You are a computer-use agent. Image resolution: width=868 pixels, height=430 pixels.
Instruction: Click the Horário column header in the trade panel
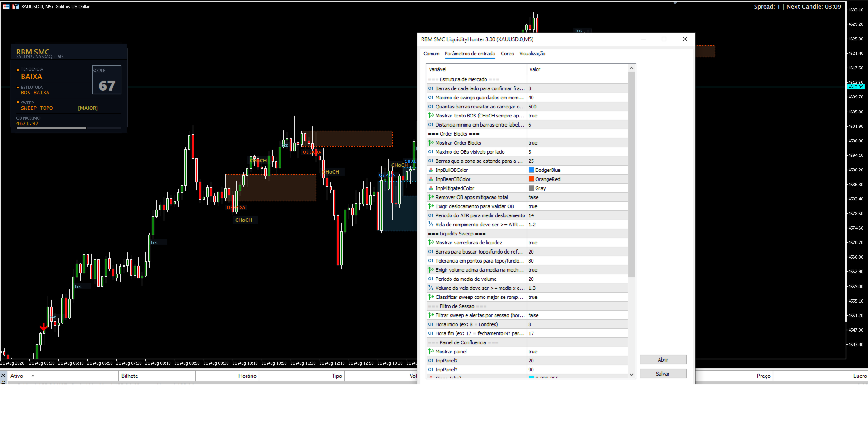pyautogui.click(x=227, y=376)
